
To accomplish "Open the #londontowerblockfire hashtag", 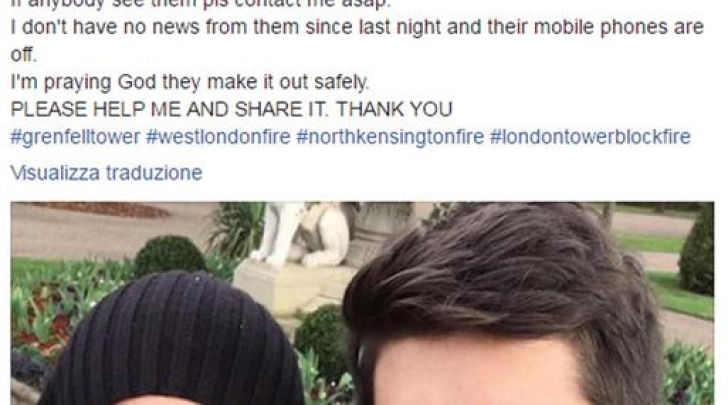I will [590, 137].
